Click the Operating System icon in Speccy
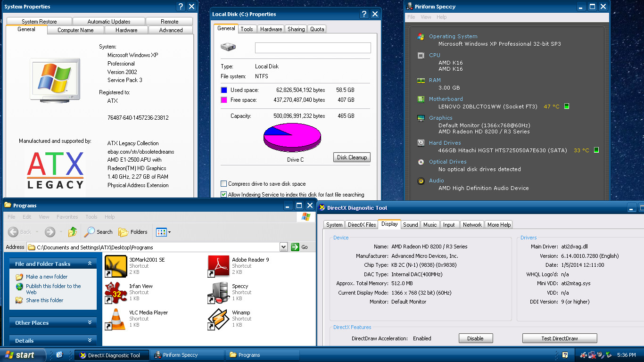The width and height of the screenshot is (644, 362). [421, 36]
